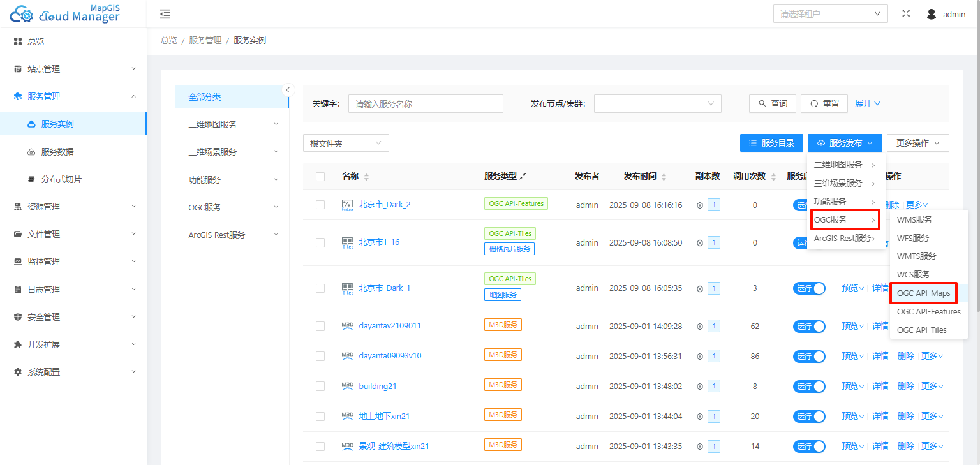The image size is (980, 465).
Task: Collapse the sidebar with the menu fold icon
Action: tap(165, 14)
